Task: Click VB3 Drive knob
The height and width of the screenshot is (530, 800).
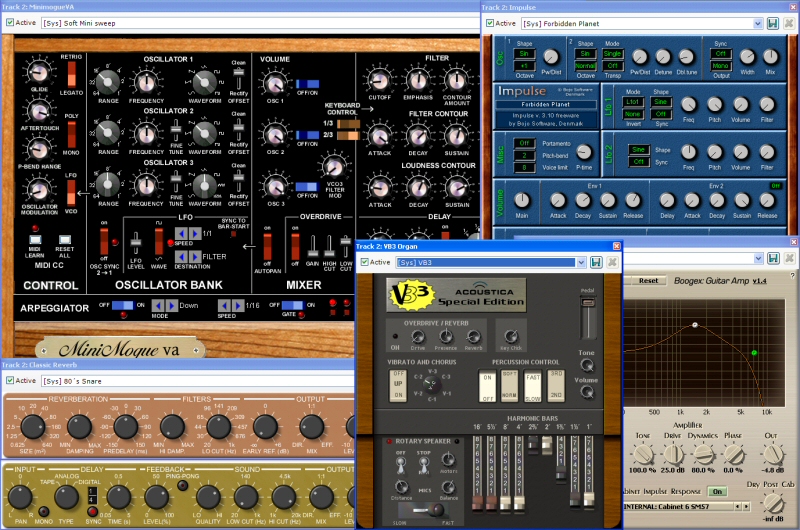Action: (x=418, y=337)
